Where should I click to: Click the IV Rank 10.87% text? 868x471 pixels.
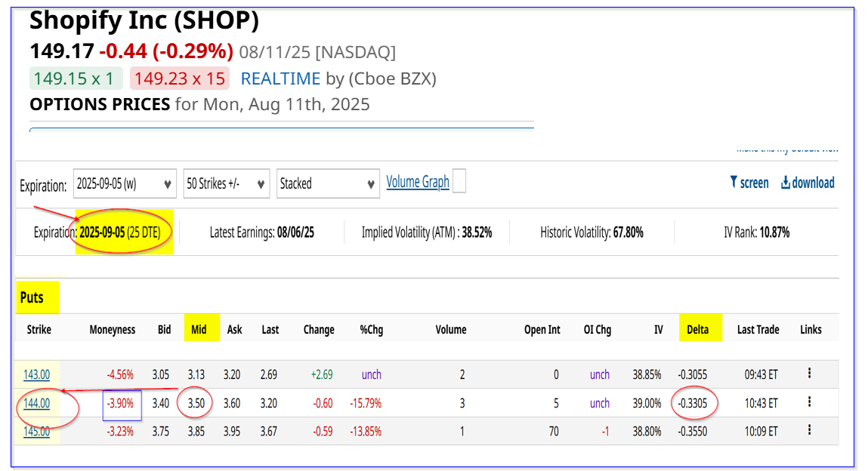757,232
